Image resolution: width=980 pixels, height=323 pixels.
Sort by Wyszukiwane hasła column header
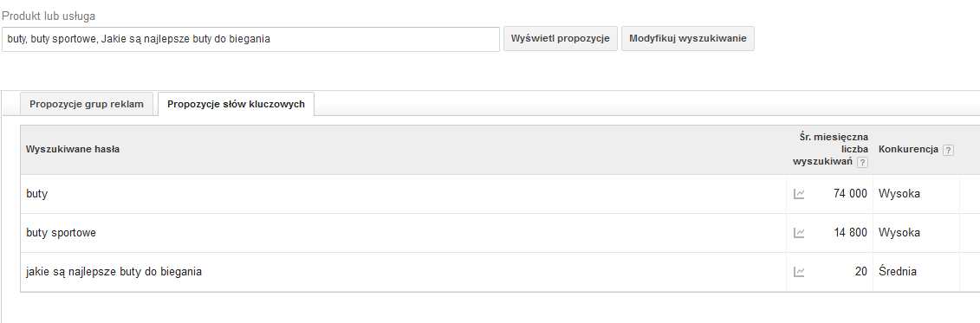pyautogui.click(x=73, y=149)
